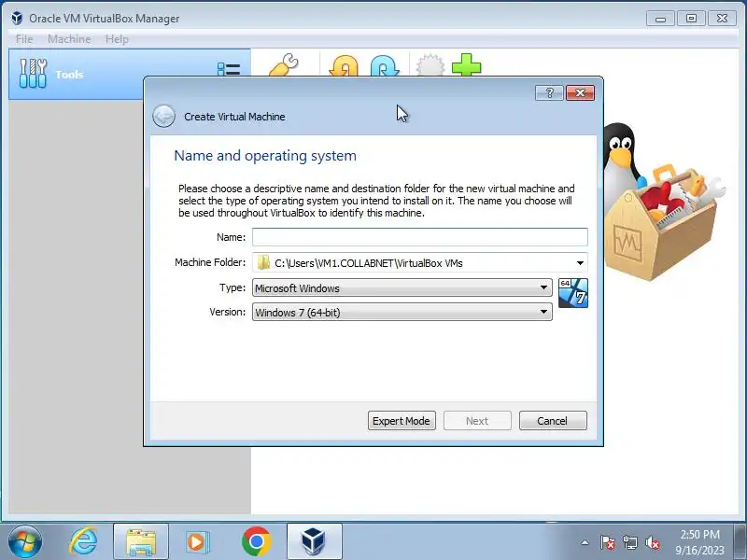Click the clock showing 2:50 PM
The width and height of the screenshot is (747, 560).
click(x=699, y=542)
